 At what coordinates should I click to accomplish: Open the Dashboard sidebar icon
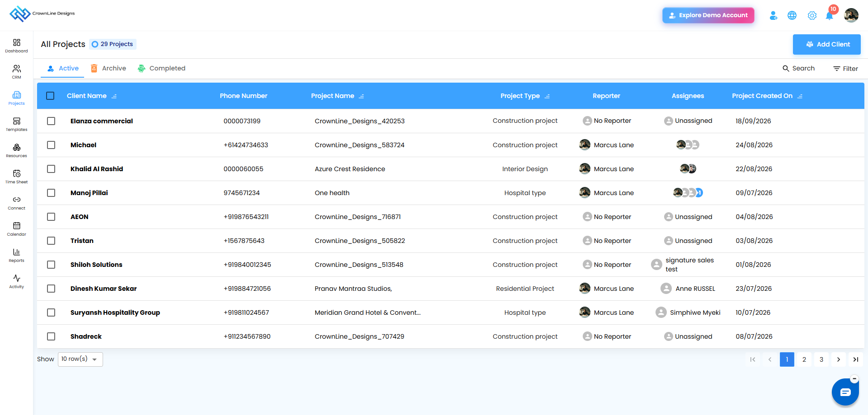pos(17,46)
